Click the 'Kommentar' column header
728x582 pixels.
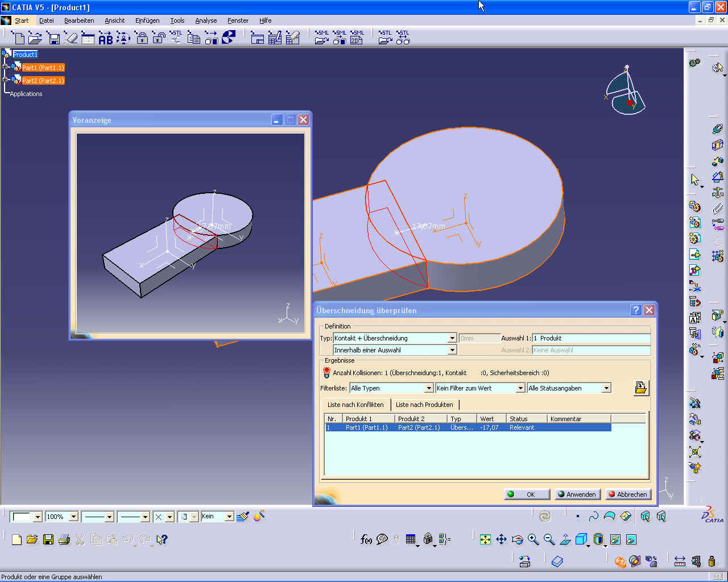point(580,419)
